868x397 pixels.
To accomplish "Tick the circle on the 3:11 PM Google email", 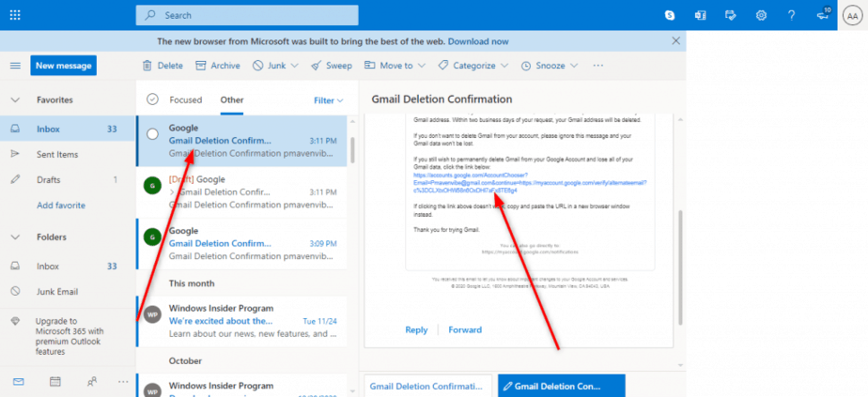I will coord(152,134).
